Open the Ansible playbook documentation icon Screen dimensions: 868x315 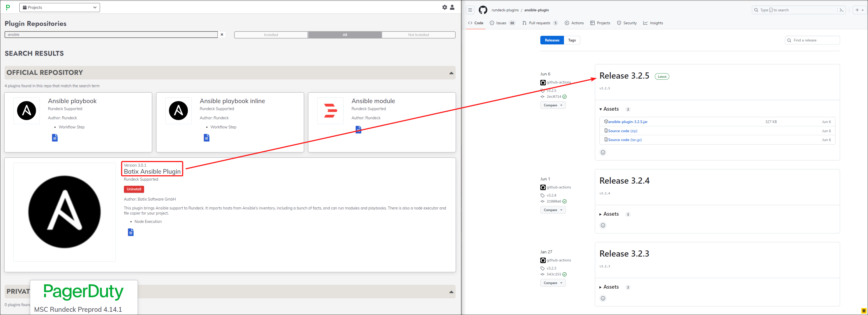[55, 137]
